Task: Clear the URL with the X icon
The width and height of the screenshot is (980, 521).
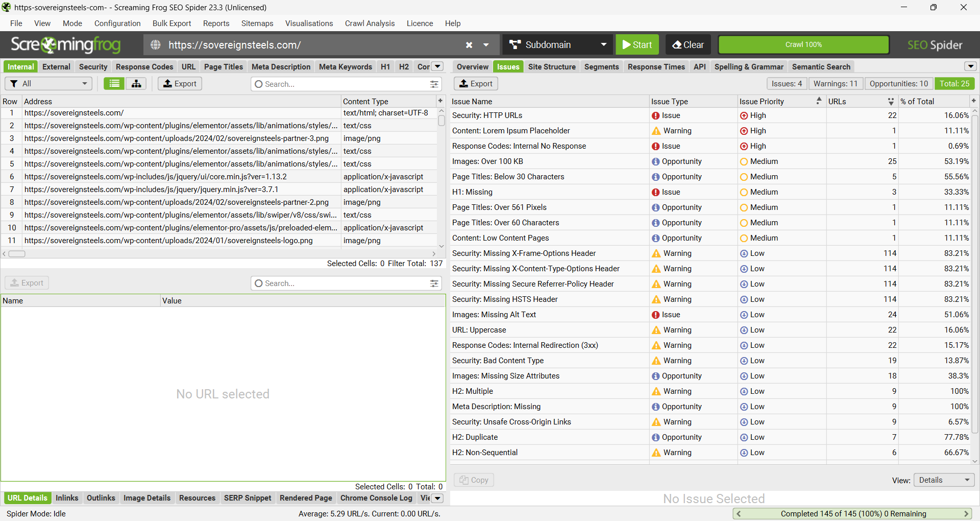Action: (x=469, y=45)
